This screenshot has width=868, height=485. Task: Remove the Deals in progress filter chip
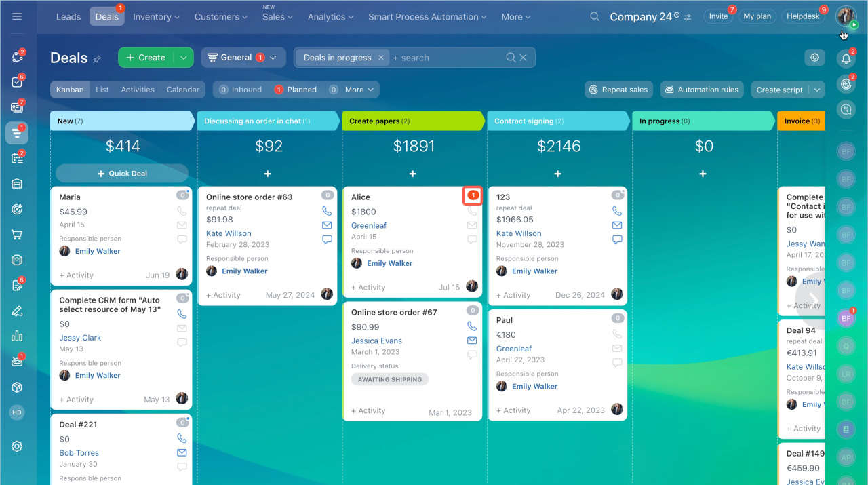coord(381,58)
